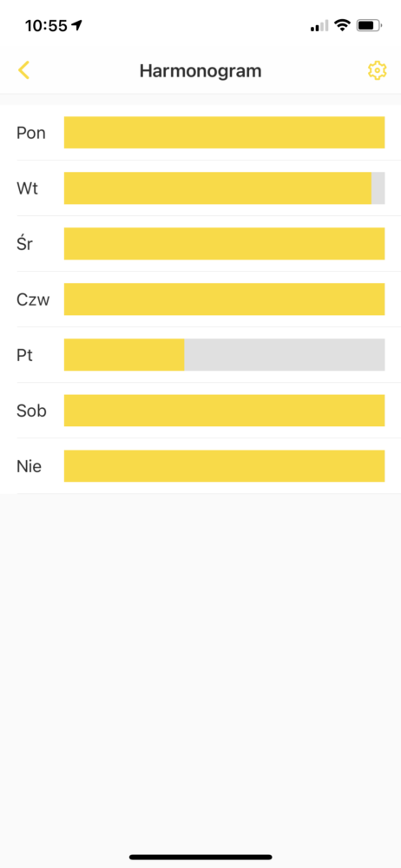The image size is (401, 868).
Task: Select the gray end of Wt bar
Action: point(378,188)
